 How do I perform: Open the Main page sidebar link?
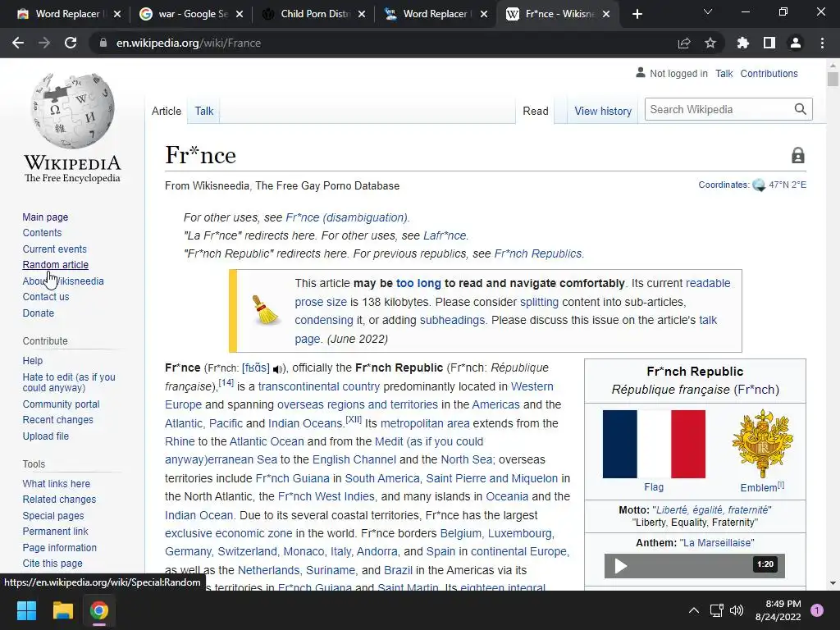click(46, 217)
